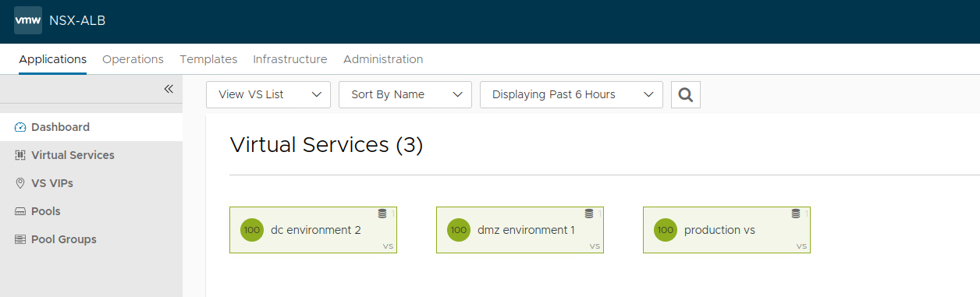Click the Dashboard gauge icon
Image resolution: width=980 pixels, height=297 pixels.
pos(20,127)
